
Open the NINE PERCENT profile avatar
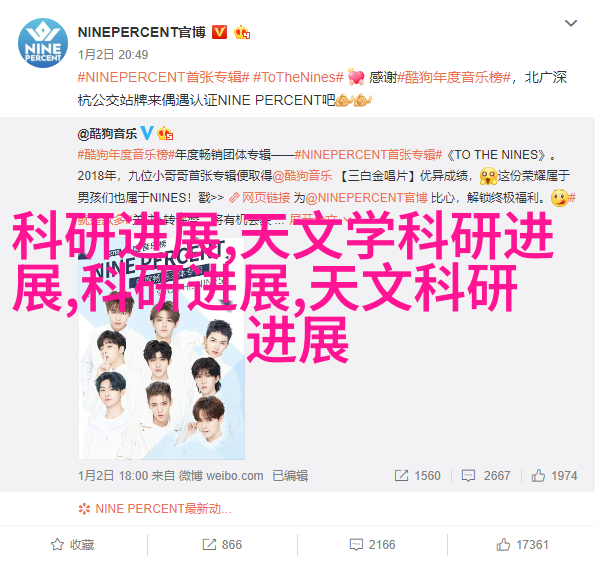pyautogui.click(x=43, y=43)
